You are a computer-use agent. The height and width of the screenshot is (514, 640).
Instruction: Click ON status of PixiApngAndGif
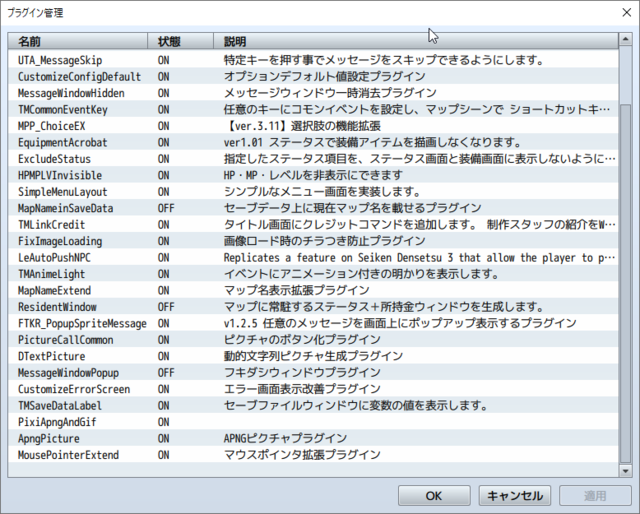163,422
